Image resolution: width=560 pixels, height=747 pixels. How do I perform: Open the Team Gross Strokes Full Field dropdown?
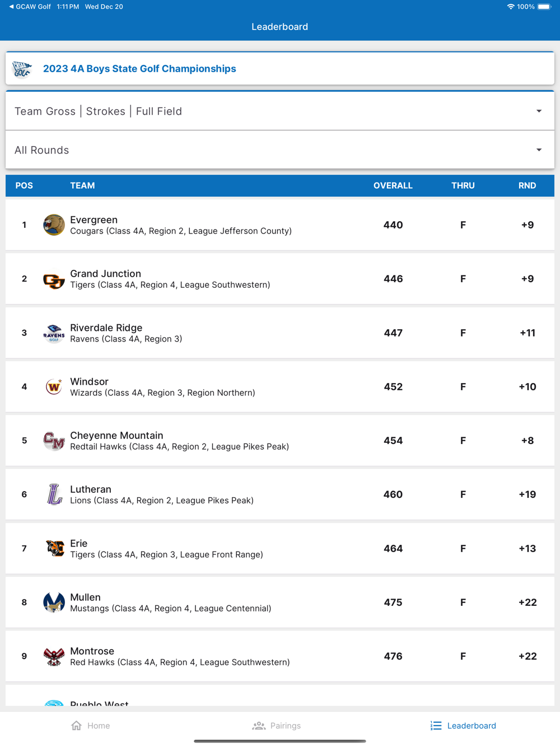[279, 111]
